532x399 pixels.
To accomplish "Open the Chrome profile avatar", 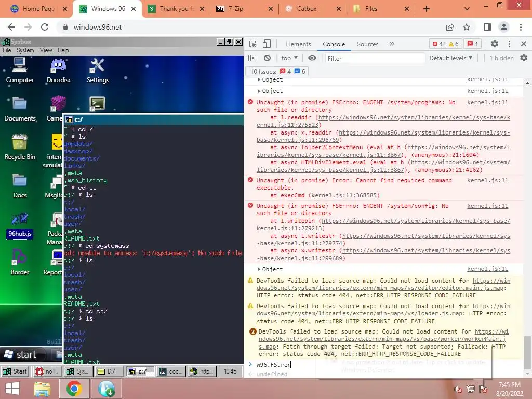I will point(504,27).
